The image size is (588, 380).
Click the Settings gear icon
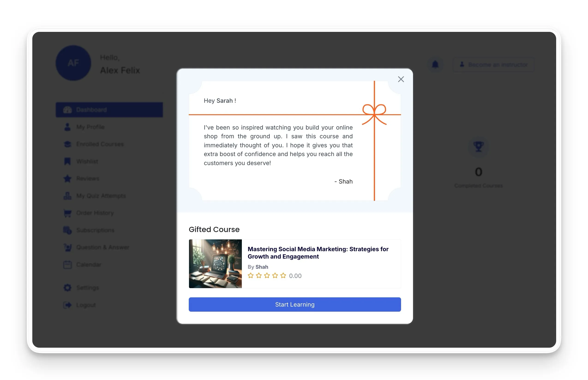(x=67, y=288)
